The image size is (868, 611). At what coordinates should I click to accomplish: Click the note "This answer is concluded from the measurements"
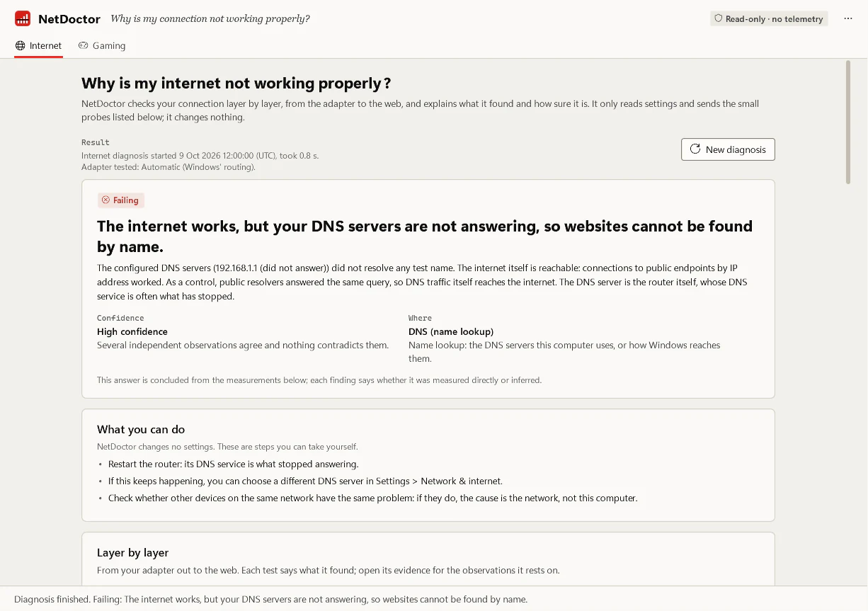[319, 380]
